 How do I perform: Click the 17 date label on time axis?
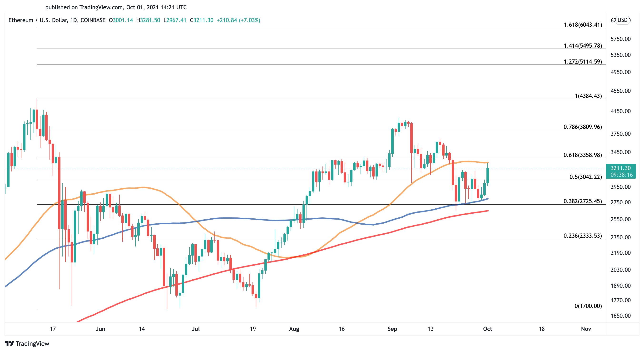point(53,329)
